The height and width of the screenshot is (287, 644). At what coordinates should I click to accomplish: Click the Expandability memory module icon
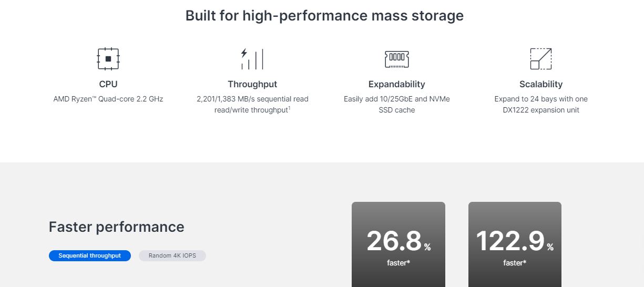(x=397, y=59)
